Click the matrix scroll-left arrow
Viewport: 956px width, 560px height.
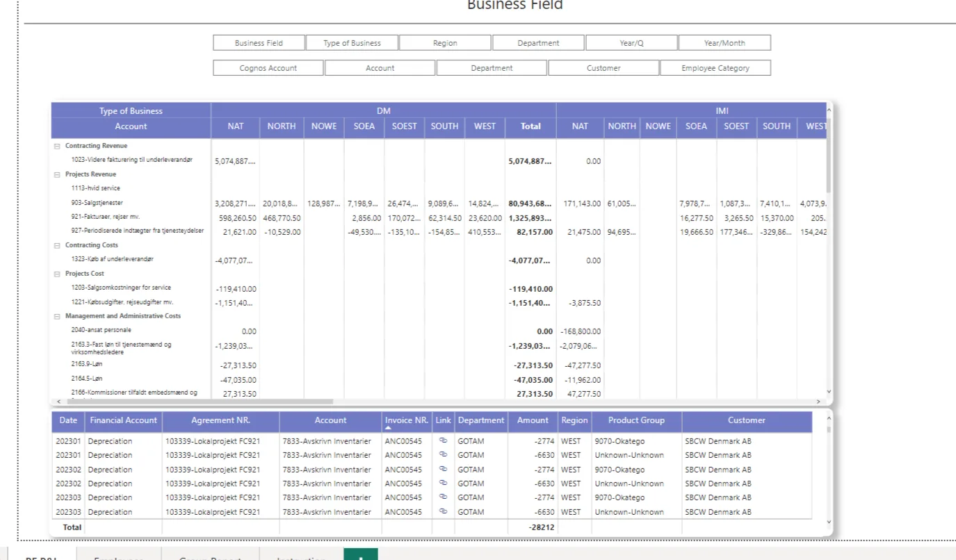click(58, 402)
